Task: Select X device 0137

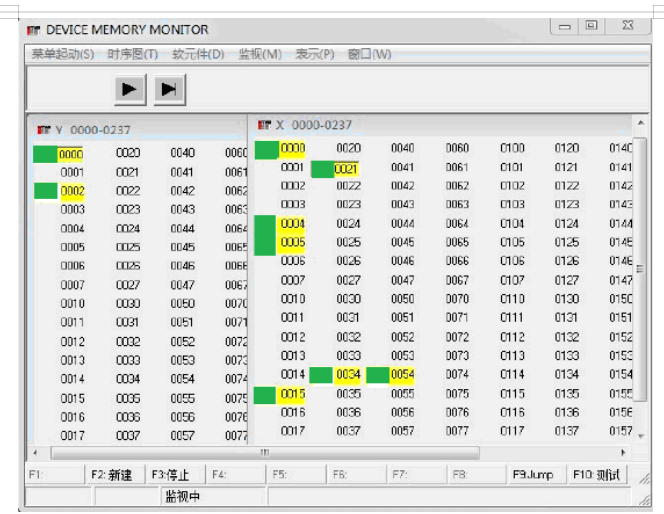Action: [567, 431]
